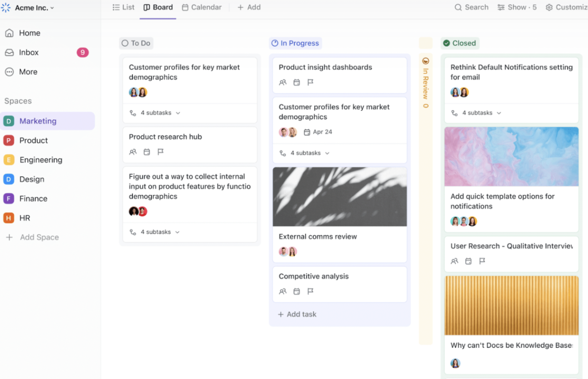Image resolution: width=588 pixels, height=379 pixels.
Task: Open the Customize settings gear
Action: [x=549, y=8]
